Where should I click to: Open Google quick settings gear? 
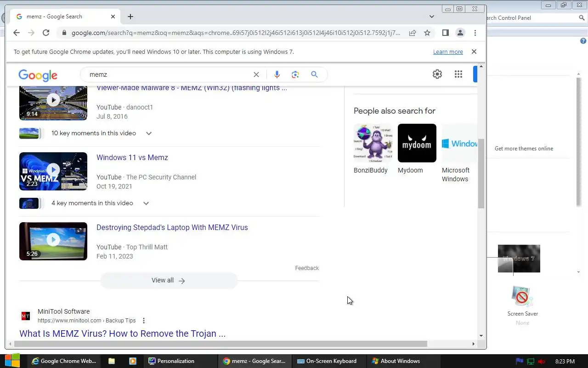pos(437,74)
